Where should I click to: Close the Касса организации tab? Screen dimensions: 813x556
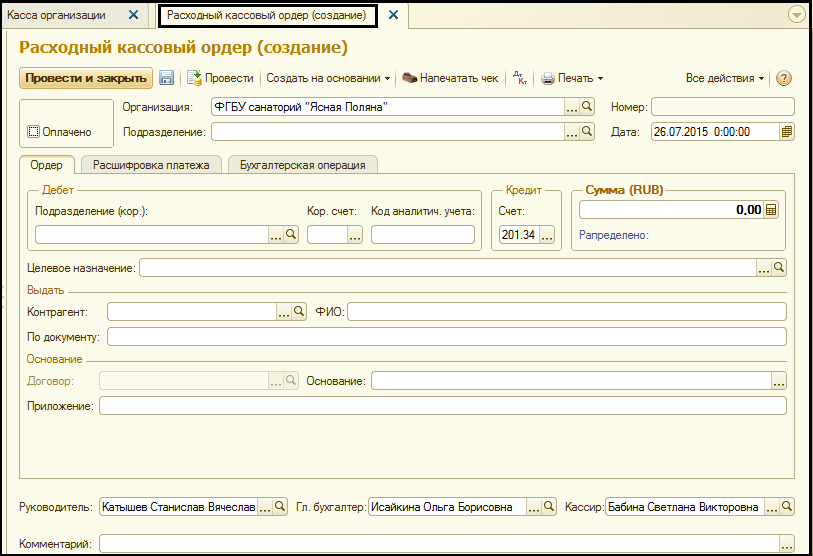pyautogui.click(x=133, y=15)
